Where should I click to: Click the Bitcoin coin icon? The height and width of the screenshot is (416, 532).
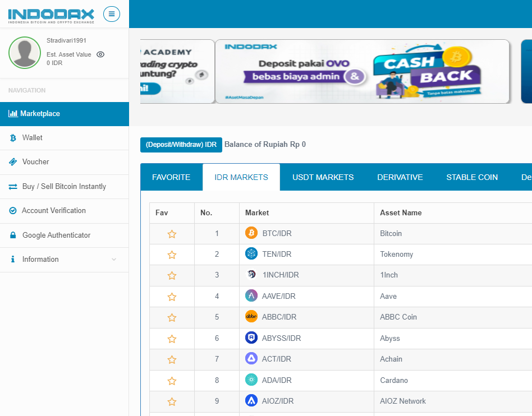(x=251, y=233)
